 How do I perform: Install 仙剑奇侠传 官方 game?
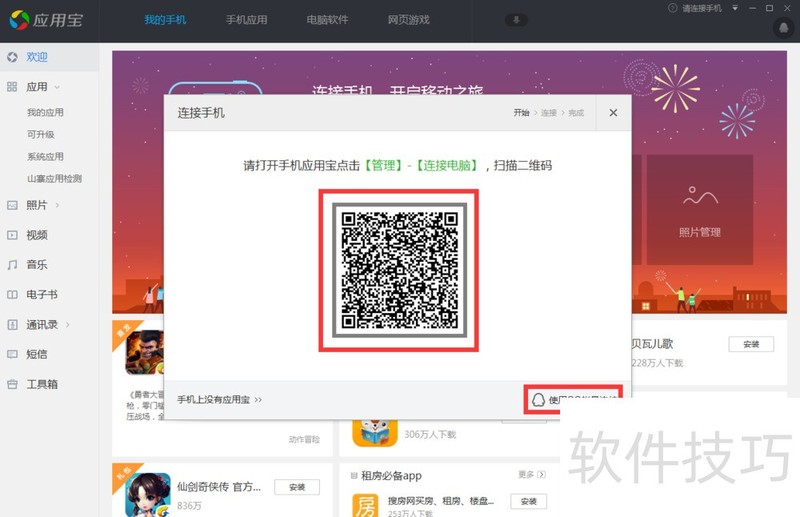(x=297, y=487)
